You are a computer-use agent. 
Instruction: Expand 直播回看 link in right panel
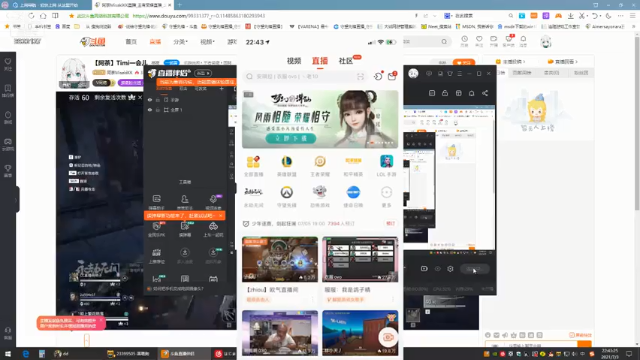pos(562,62)
